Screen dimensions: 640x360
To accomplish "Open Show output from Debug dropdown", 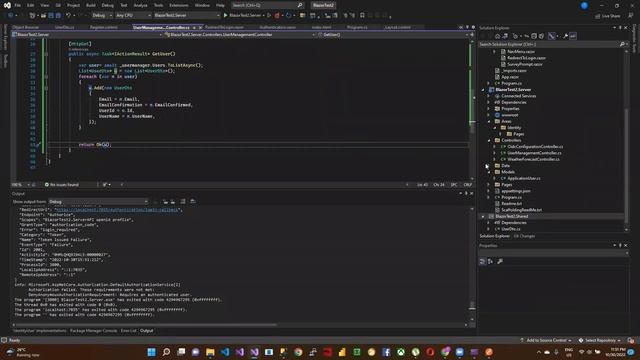I will click(x=98, y=201).
